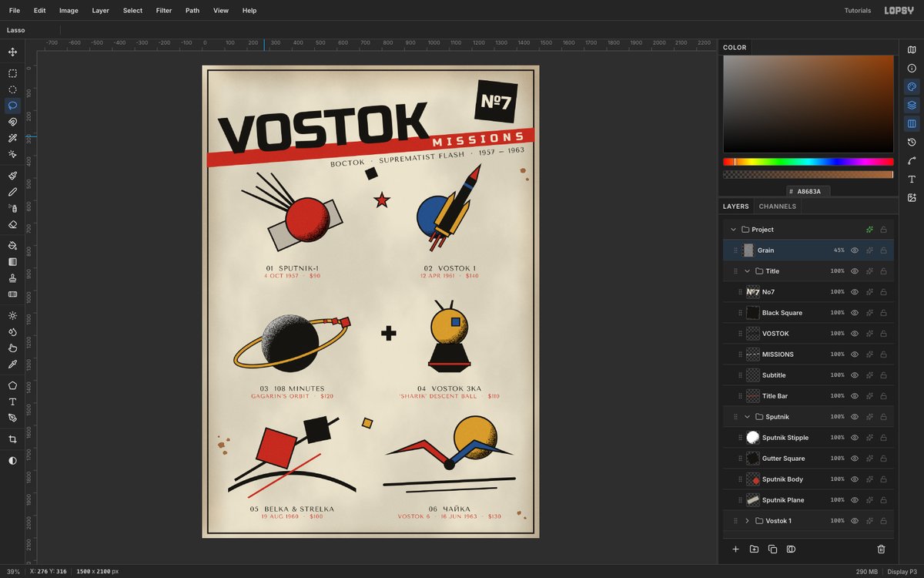Image resolution: width=924 pixels, height=578 pixels.
Task: Select the Text tool in left toolbar
Action: [x=12, y=402]
